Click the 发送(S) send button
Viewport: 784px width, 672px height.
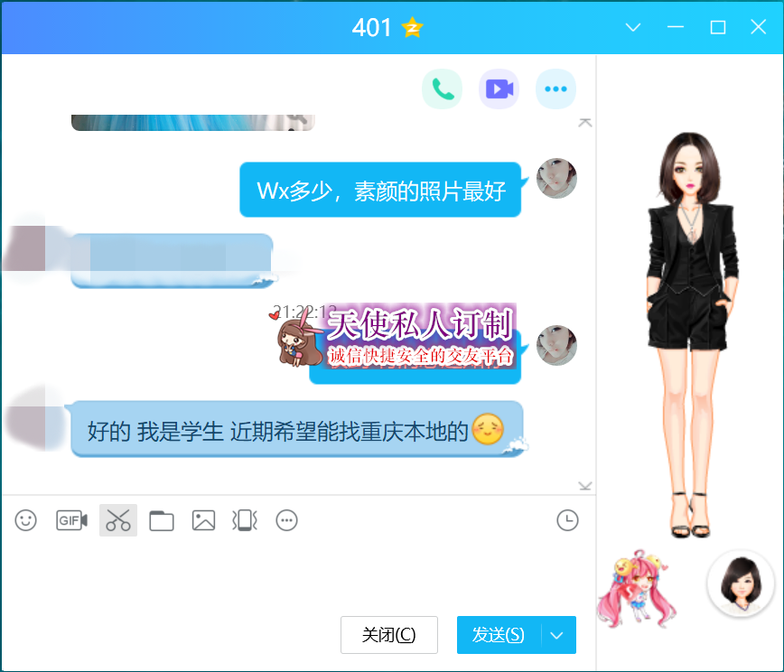tap(499, 635)
